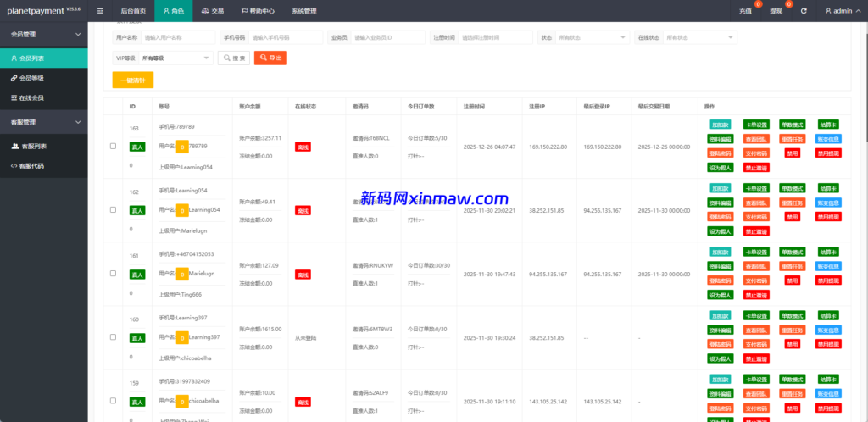The image size is (868, 422).
Task: Open 会员等级 in the sidebar
Action: point(44,79)
